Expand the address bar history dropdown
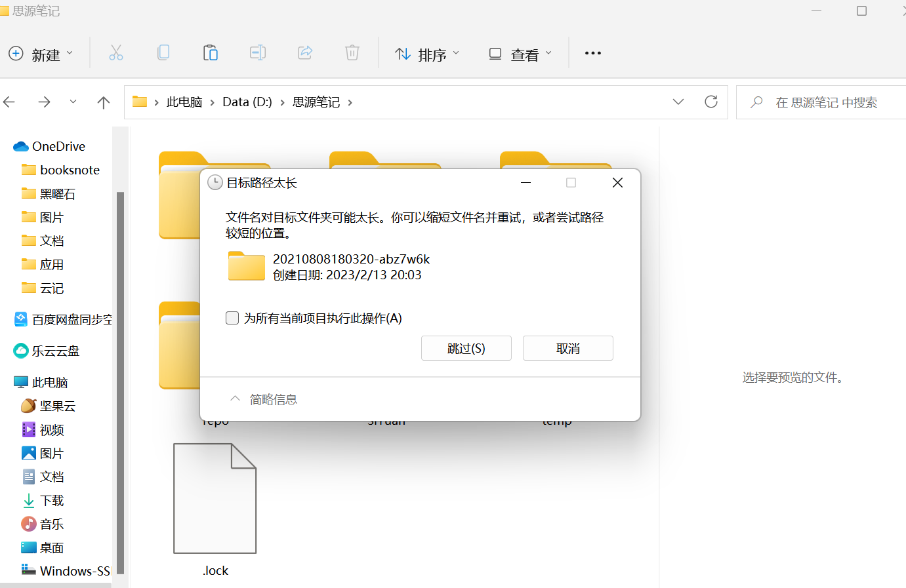 click(x=678, y=102)
